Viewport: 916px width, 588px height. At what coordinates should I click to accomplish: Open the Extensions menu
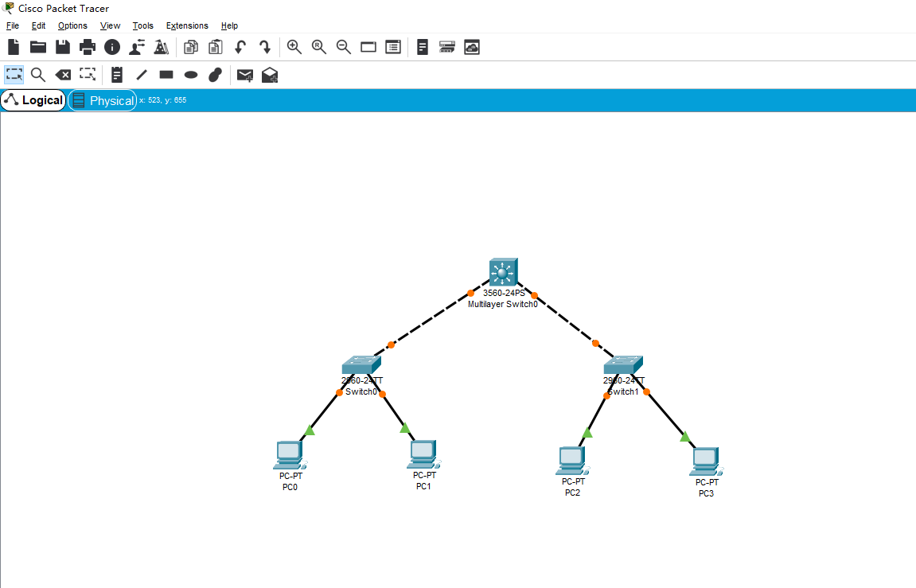click(187, 25)
